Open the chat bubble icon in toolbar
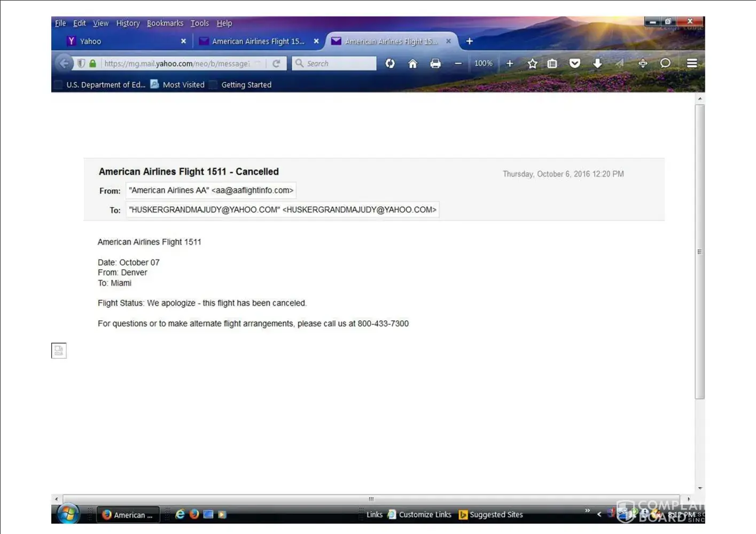Viewport: 756px width, 534px height. 665,64
